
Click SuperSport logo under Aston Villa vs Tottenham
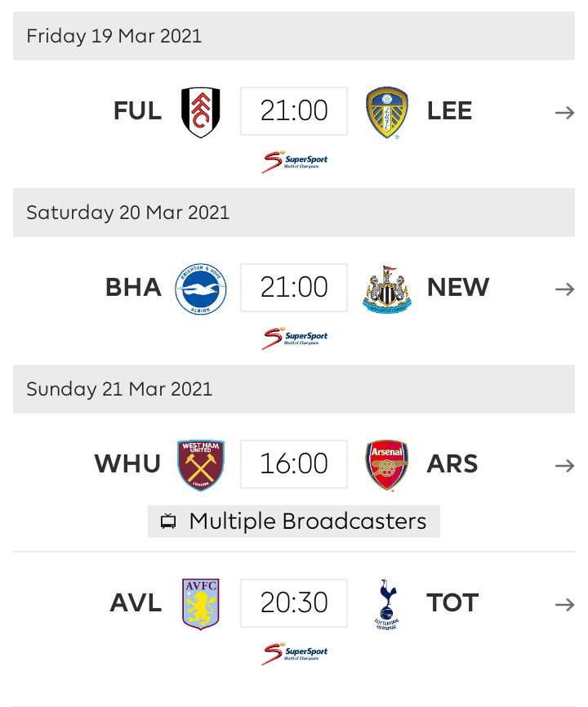(294, 653)
